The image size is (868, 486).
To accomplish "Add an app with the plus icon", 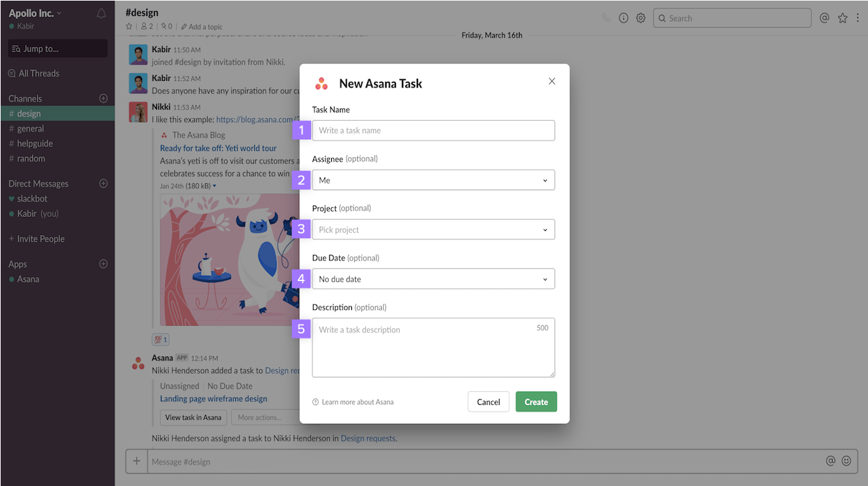I will pyautogui.click(x=103, y=264).
